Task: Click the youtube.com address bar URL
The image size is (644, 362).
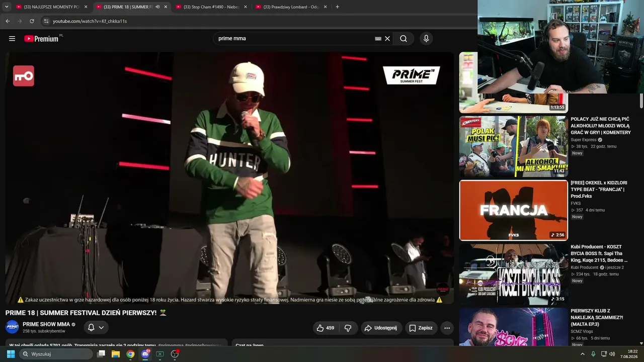Action: pyautogui.click(x=90, y=21)
